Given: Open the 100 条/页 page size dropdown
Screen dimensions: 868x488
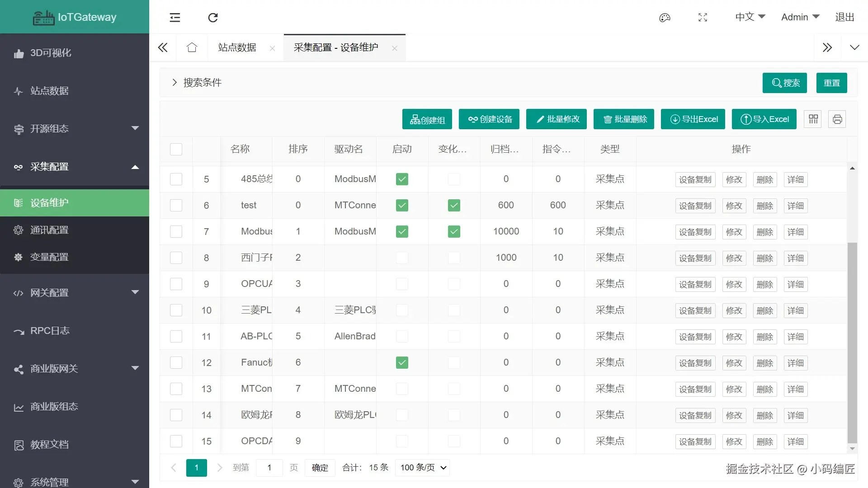Looking at the screenshot, I should pos(423,468).
